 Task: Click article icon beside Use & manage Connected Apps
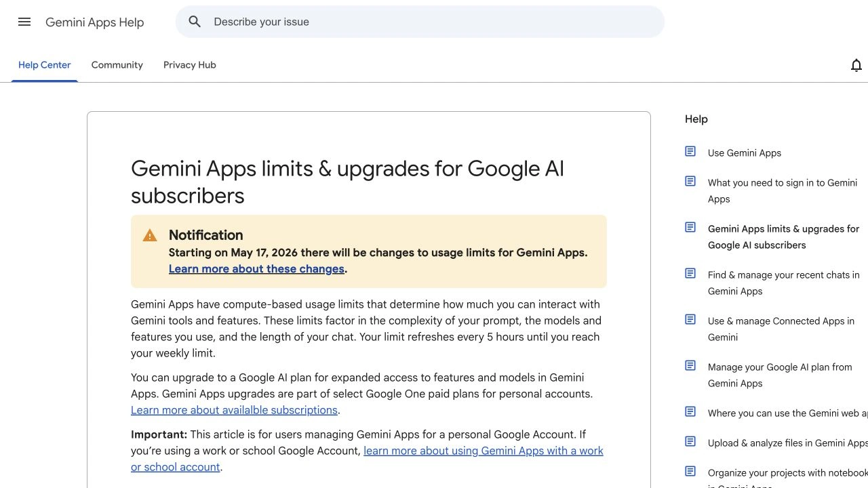coord(690,320)
